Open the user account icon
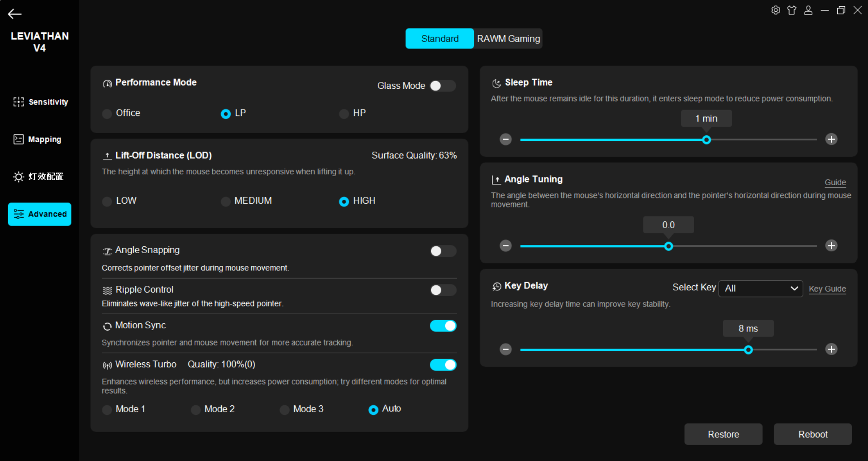The image size is (868, 461). [808, 10]
